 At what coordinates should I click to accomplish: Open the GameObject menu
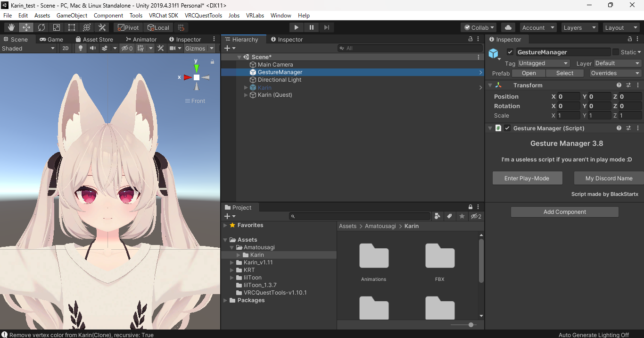pyautogui.click(x=72, y=16)
